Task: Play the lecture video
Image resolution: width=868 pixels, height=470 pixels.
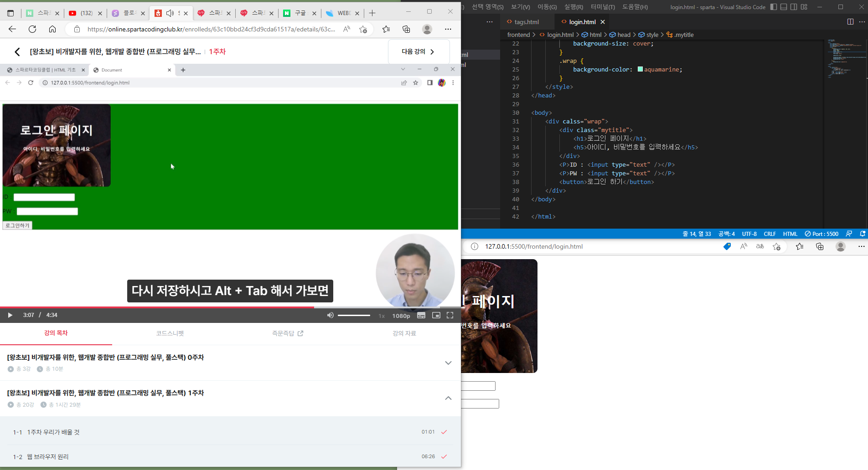Action: tap(10, 315)
